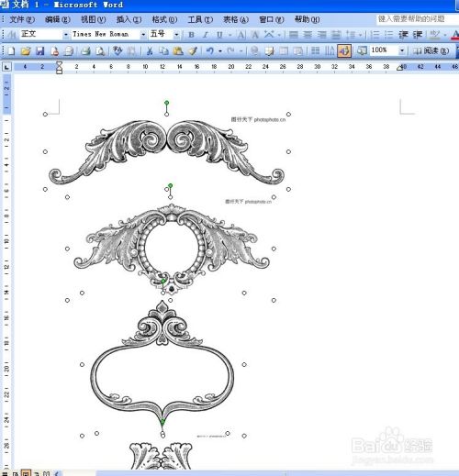This screenshot has height=476, width=459.
Task: Open the 插入 (Insert) menu
Action: [129, 19]
